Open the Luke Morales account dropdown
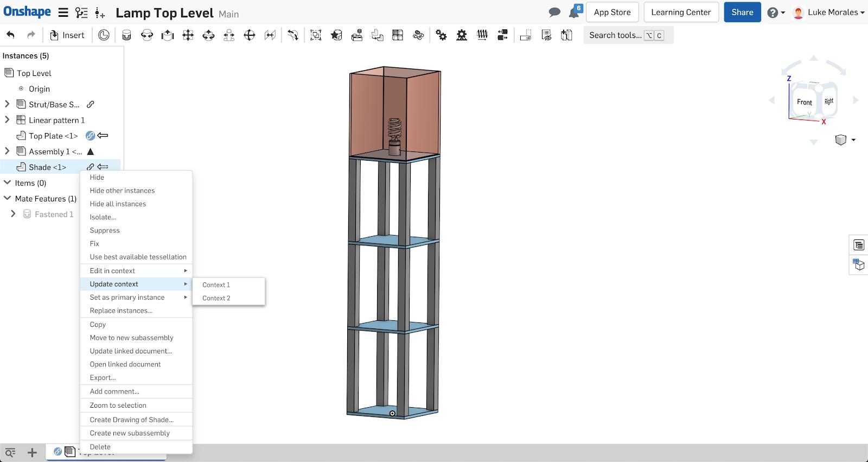868x462 pixels. click(829, 12)
